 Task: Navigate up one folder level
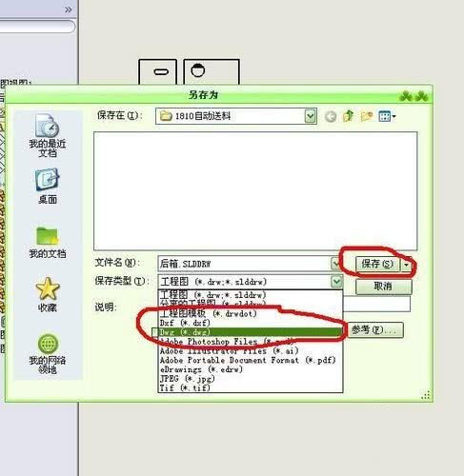pos(348,116)
